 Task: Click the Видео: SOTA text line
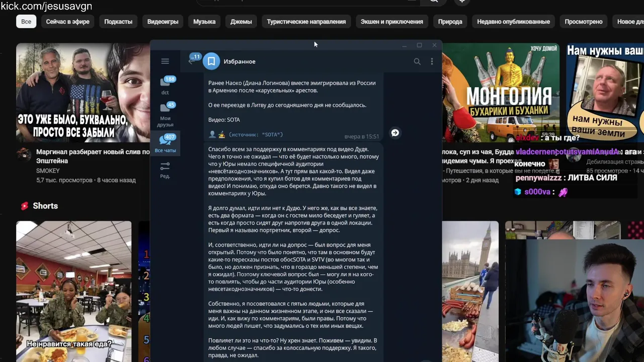(x=224, y=120)
